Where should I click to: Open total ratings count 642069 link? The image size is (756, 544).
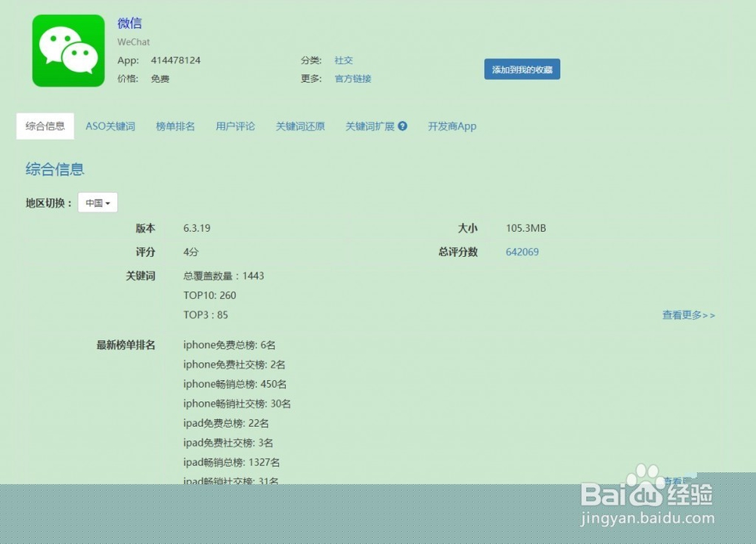pyautogui.click(x=522, y=252)
